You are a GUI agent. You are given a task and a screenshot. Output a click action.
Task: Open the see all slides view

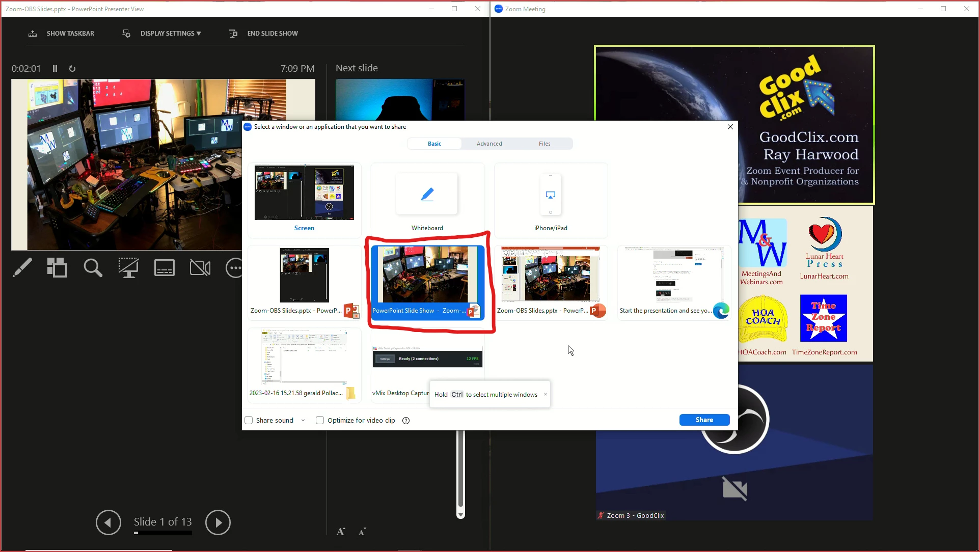(57, 267)
